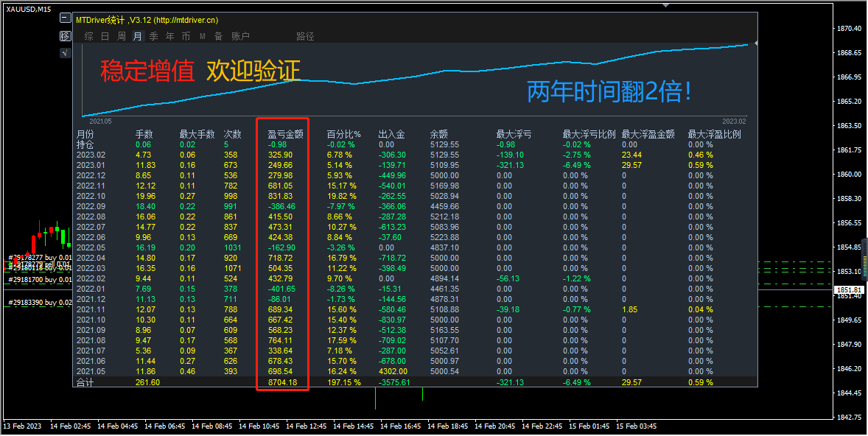Click the checkmark toggle on the left edge
The width and height of the screenshot is (868, 436).
point(65,52)
